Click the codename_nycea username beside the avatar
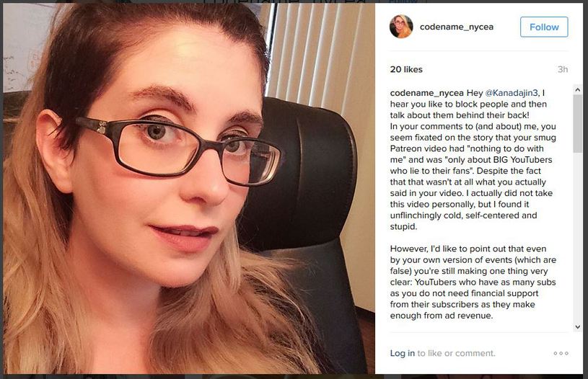Screen dimensions: 588x379 pos(457,27)
